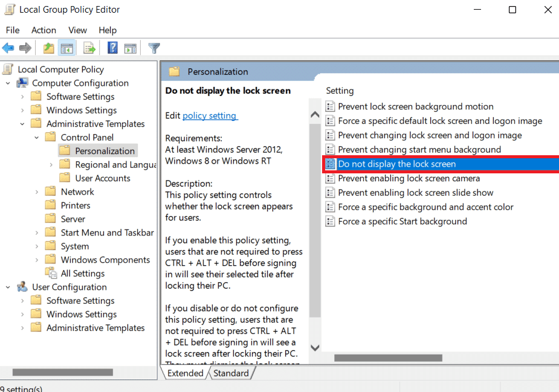Select User Accounts in the tree
Screen dimensions: 559x392
(x=103, y=178)
